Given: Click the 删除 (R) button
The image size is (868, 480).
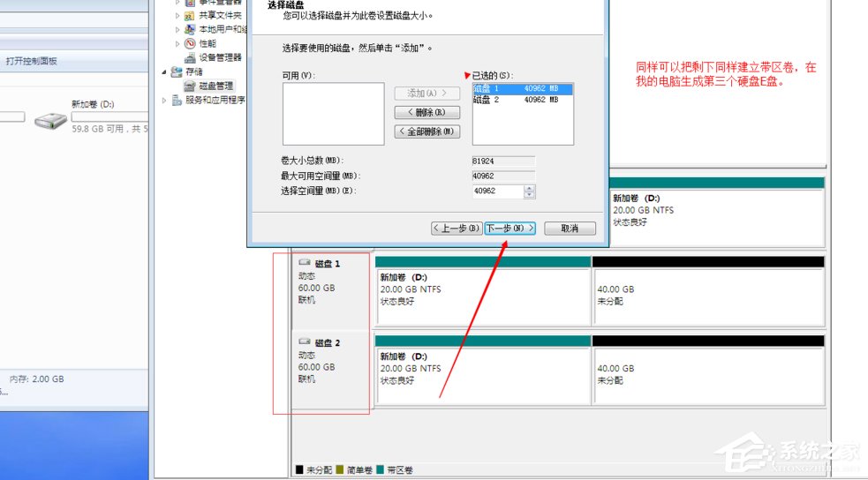Looking at the screenshot, I should (x=426, y=112).
